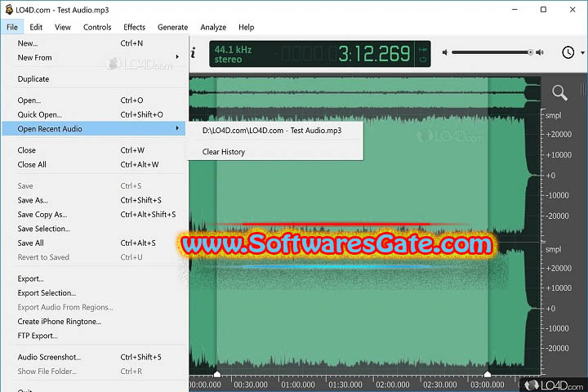Image resolution: width=588 pixels, height=392 pixels.
Task: Click the mute speaker icon left of volume
Action: click(445, 52)
